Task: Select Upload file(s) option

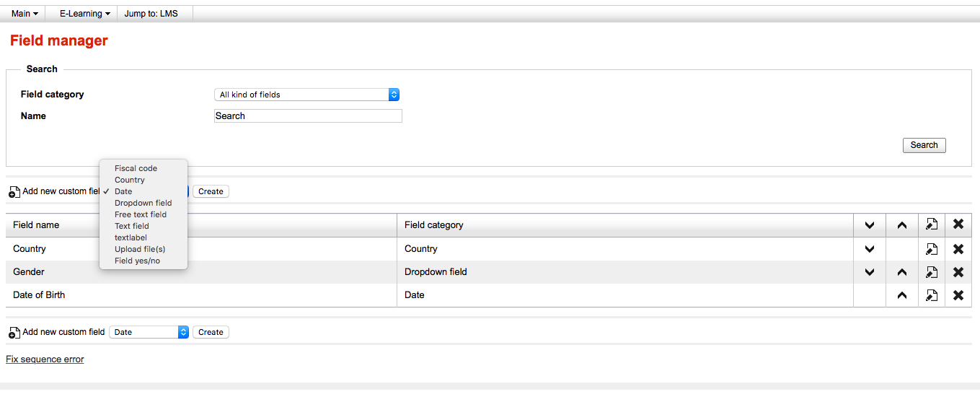Action: (x=139, y=249)
